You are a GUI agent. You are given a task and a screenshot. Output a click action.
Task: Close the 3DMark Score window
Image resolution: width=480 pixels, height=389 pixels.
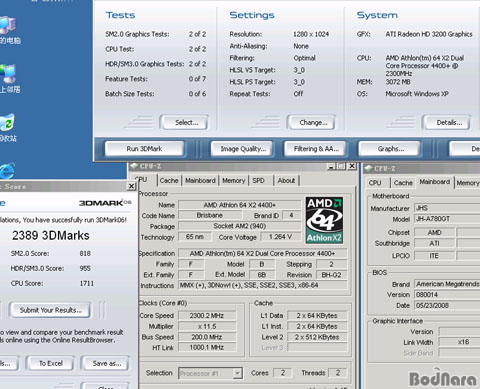click(x=131, y=186)
